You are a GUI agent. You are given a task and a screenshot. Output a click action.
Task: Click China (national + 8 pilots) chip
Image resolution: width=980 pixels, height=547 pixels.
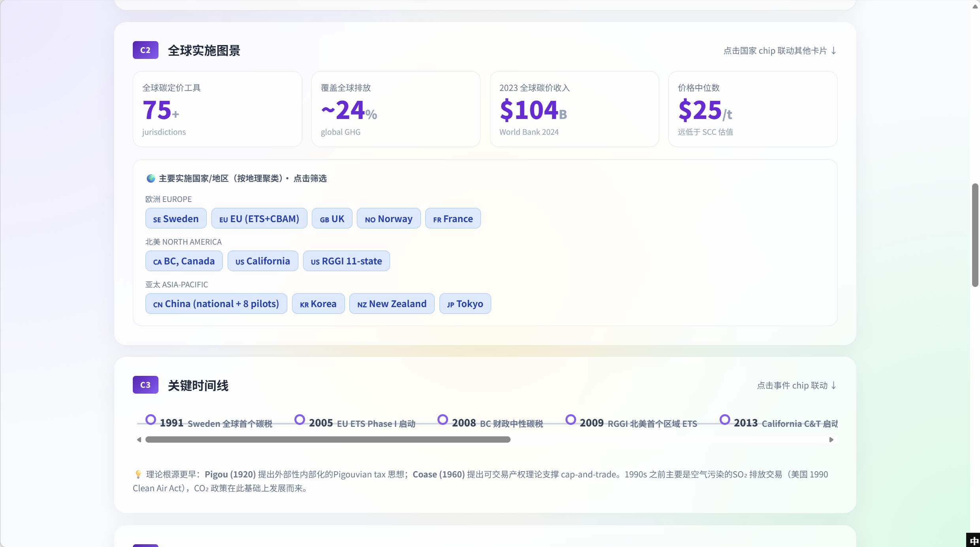tap(216, 304)
